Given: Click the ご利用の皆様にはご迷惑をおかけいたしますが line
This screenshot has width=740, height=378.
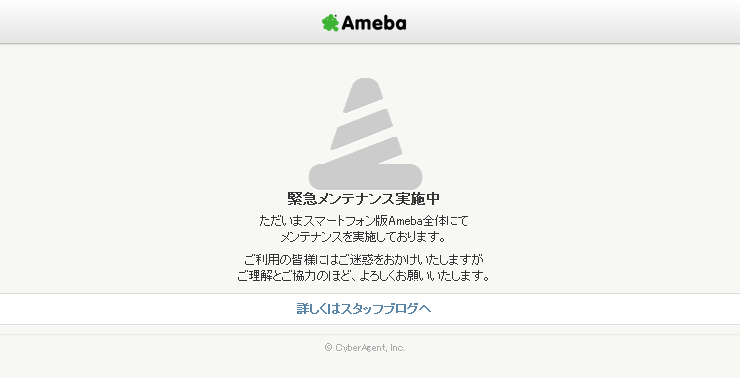Looking at the screenshot, I should point(363,260).
